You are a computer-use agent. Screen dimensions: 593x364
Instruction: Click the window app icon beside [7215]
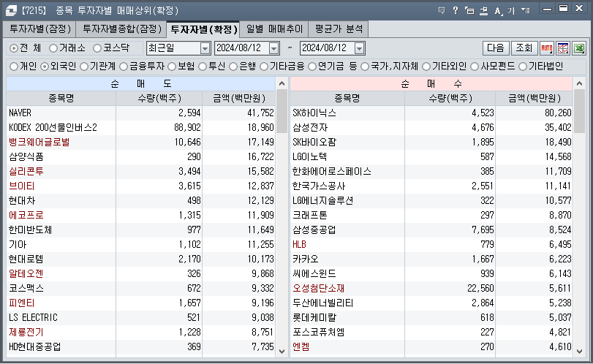tap(11, 10)
